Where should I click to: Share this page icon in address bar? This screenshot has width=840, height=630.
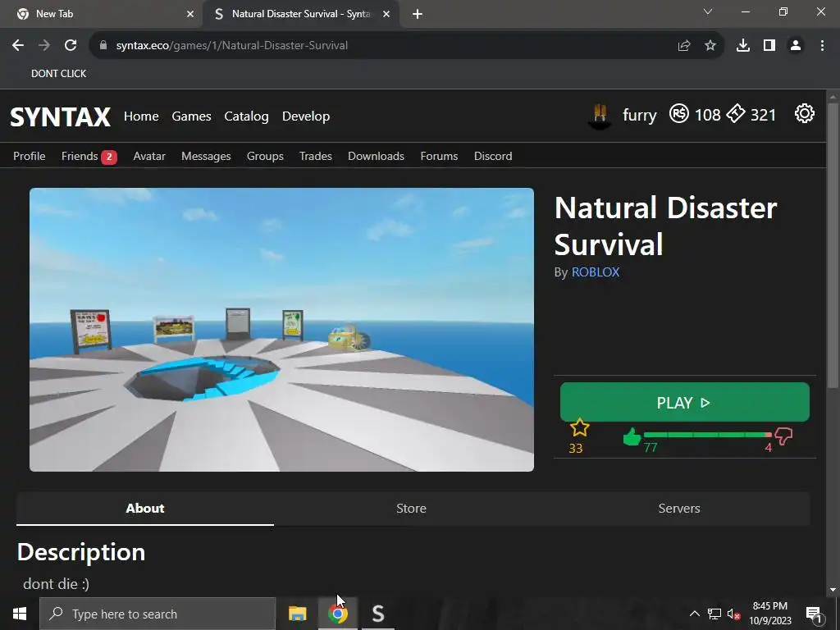tap(684, 46)
